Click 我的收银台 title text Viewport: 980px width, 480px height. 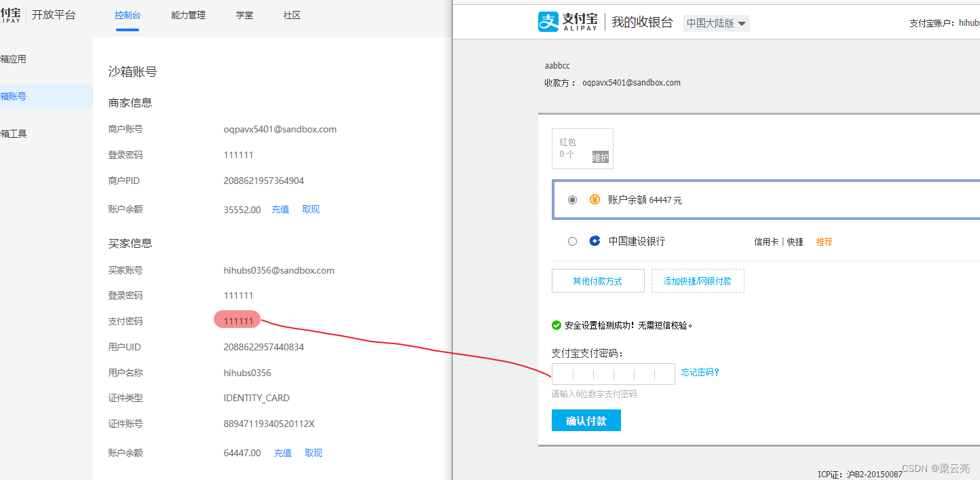click(x=642, y=22)
